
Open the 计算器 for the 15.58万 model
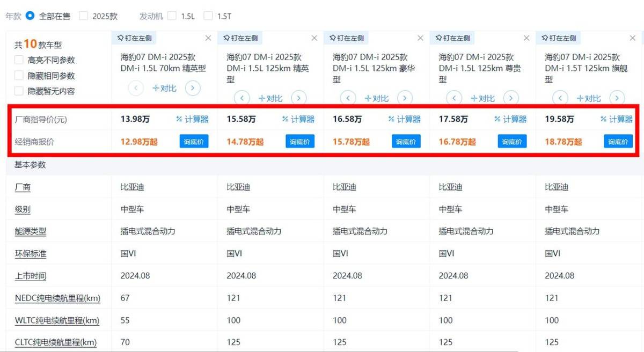tap(298, 119)
